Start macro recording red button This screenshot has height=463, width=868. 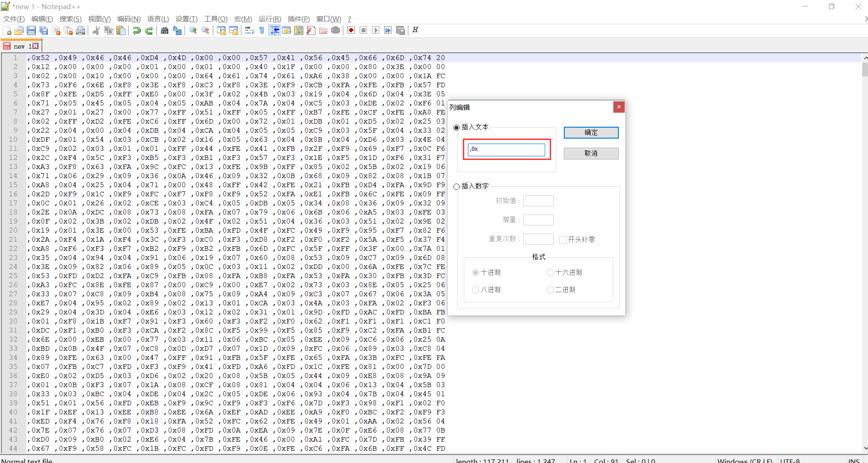pyautogui.click(x=351, y=30)
